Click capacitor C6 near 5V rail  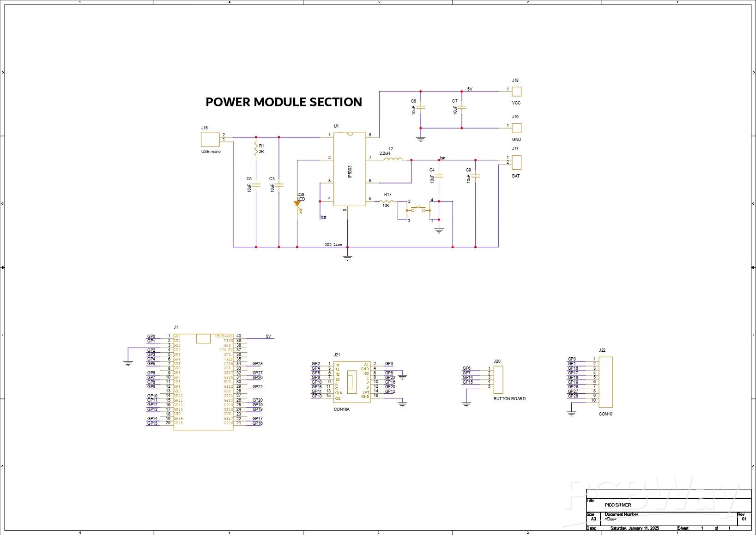click(x=420, y=108)
